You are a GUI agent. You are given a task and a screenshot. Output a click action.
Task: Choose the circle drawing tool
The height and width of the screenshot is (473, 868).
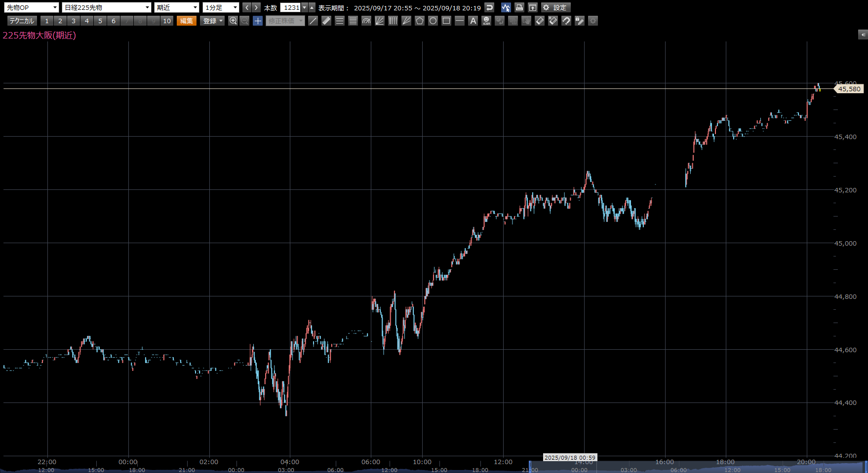coord(433,21)
